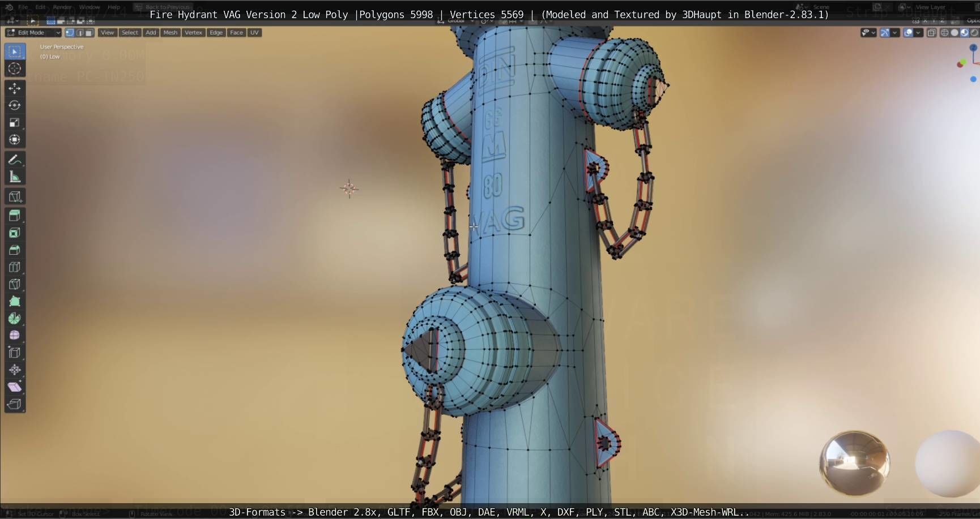The width and height of the screenshot is (980, 519).
Task: Open the Render menu
Action: (62, 7)
